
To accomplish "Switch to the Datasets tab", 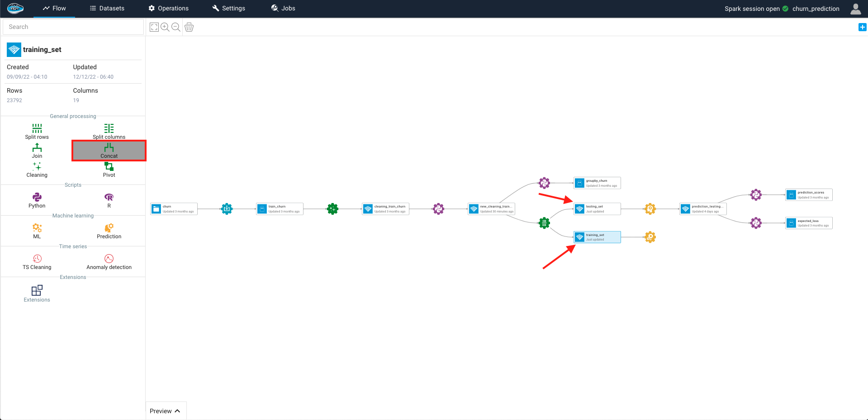I will tap(107, 9).
